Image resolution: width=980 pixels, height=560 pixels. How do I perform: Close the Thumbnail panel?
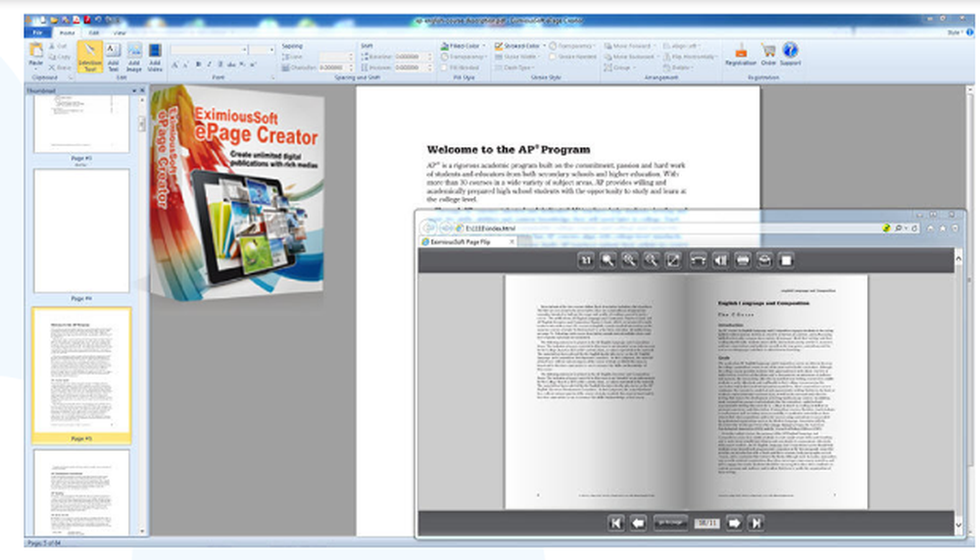coord(142,91)
